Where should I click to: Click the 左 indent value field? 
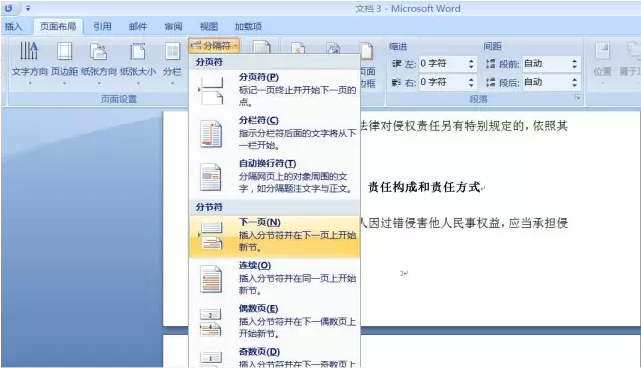[442, 64]
